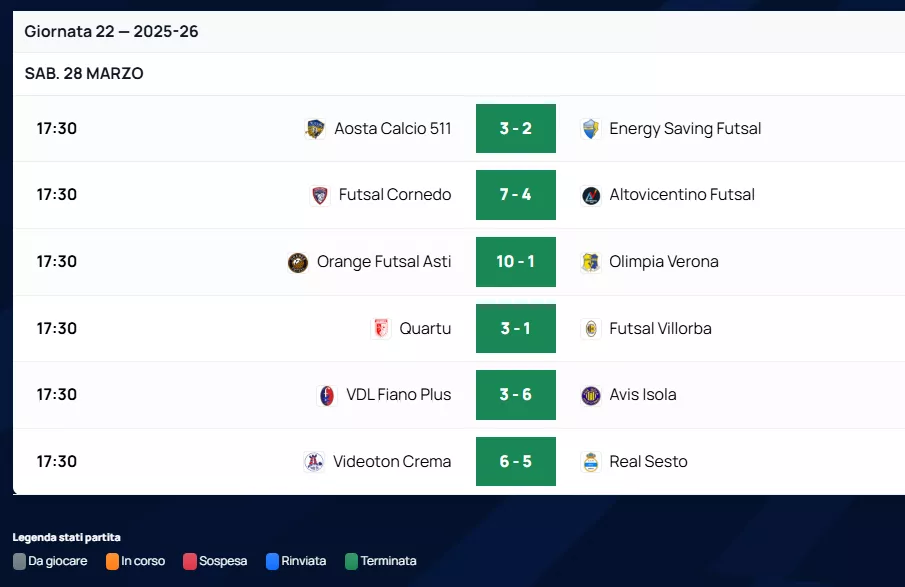Click the orange In corso legend swatch
This screenshot has width=905, height=587.
point(112,561)
